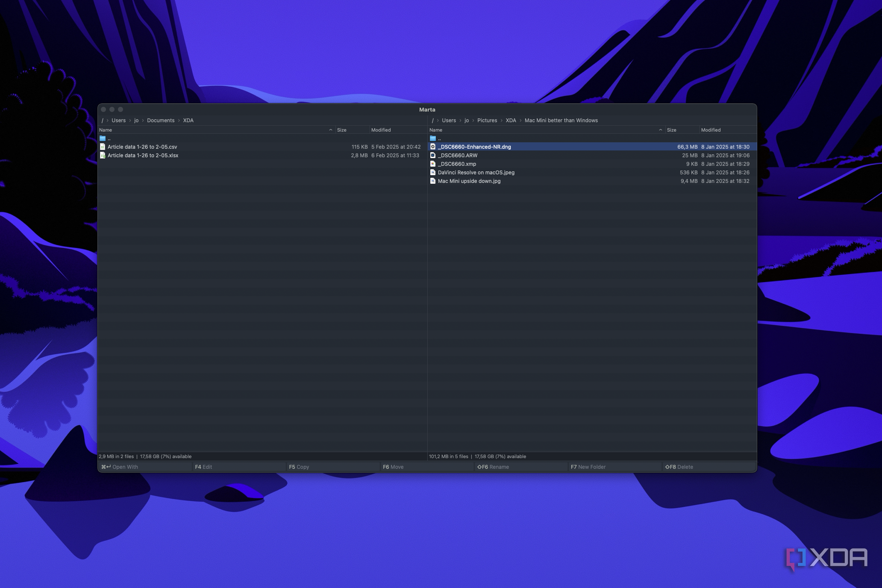Toggle Name sort arrow in right pane
The height and width of the screenshot is (588, 882).
pos(661,130)
